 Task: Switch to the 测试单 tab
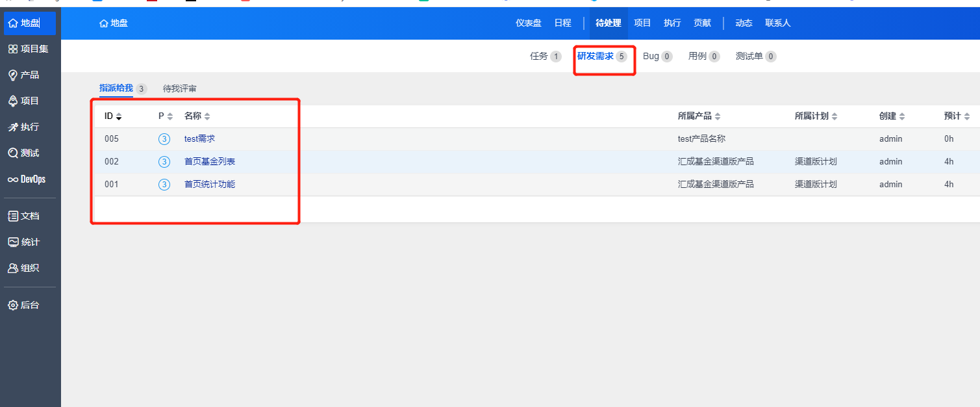[756, 57]
